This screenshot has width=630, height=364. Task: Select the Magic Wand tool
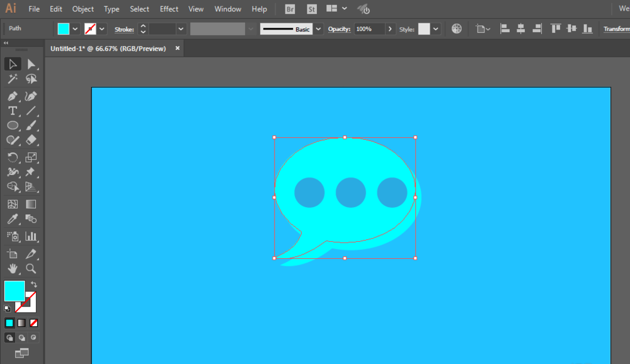coord(13,79)
